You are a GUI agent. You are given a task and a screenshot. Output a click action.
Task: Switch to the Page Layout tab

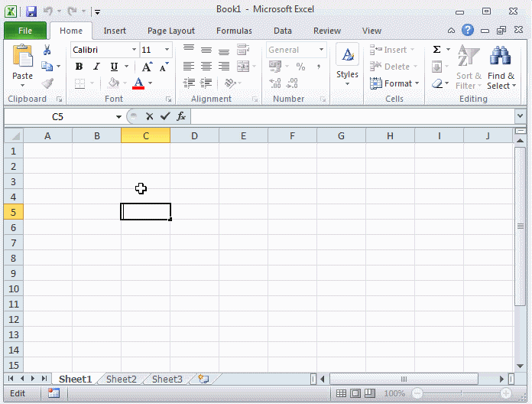tap(171, 31)
